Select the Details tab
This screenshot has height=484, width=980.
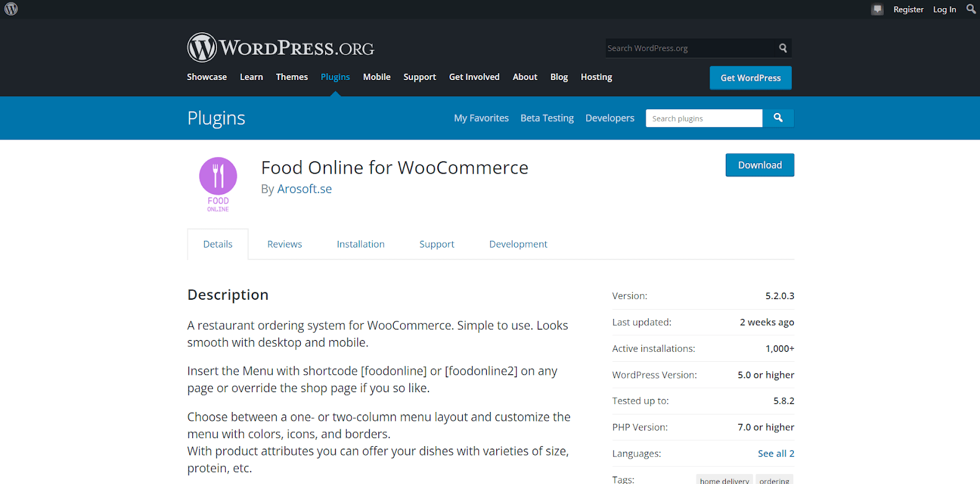pos(218,244)
